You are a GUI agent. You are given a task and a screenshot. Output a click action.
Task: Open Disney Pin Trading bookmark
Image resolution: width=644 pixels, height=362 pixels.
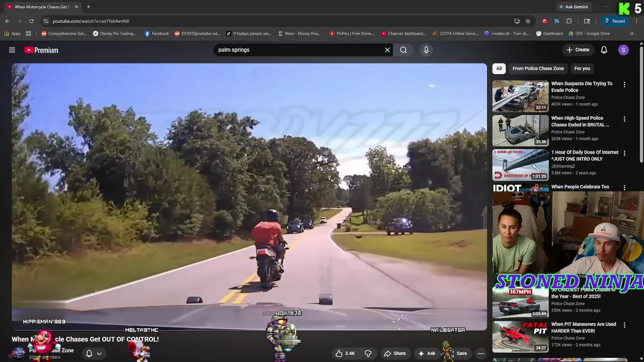(x=115, y=34)
